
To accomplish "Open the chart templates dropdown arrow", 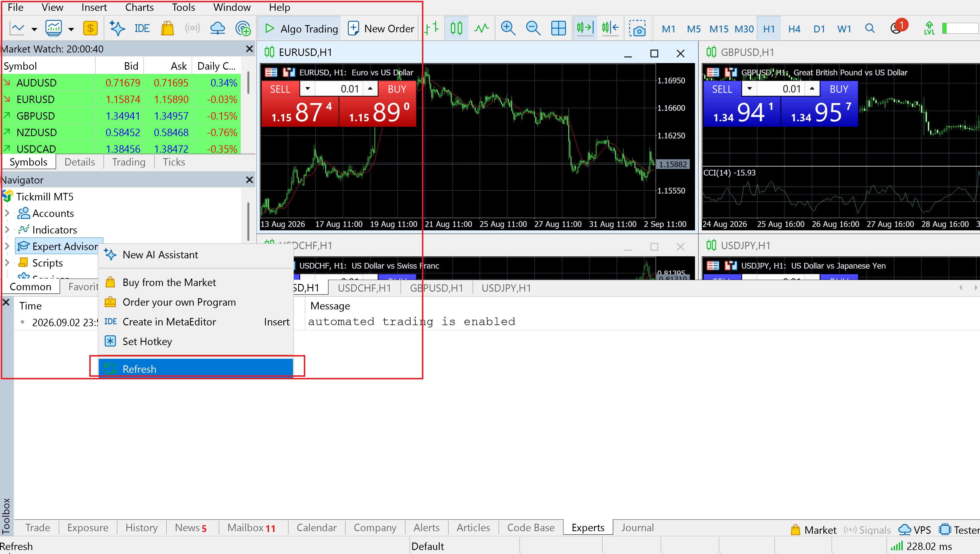I will [71, 29].
